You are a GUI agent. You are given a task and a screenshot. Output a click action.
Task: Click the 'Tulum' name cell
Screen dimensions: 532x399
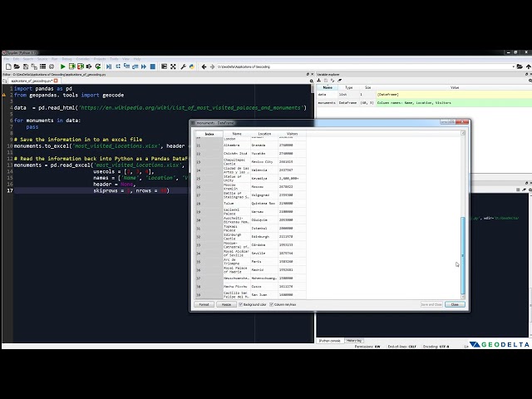(x=237, y=204)
